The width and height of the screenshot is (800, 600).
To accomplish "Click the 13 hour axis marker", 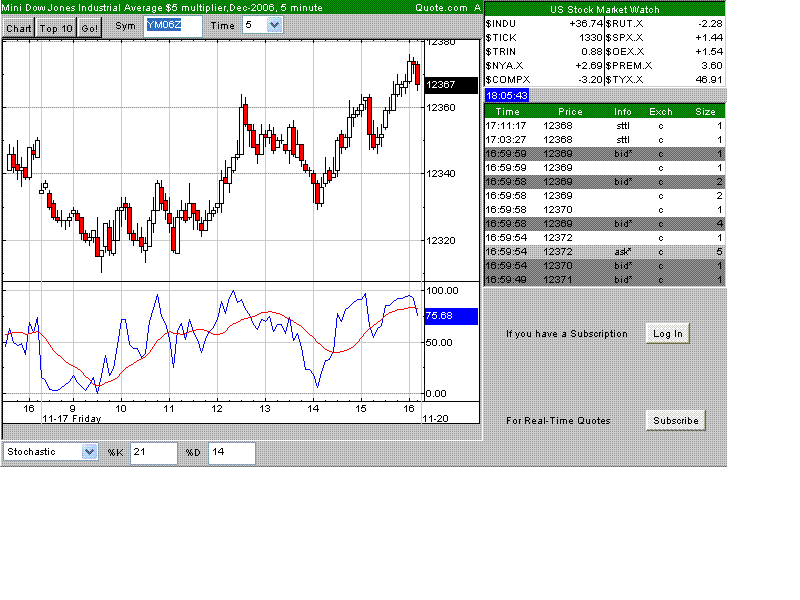I will click(x=265, y=409).
